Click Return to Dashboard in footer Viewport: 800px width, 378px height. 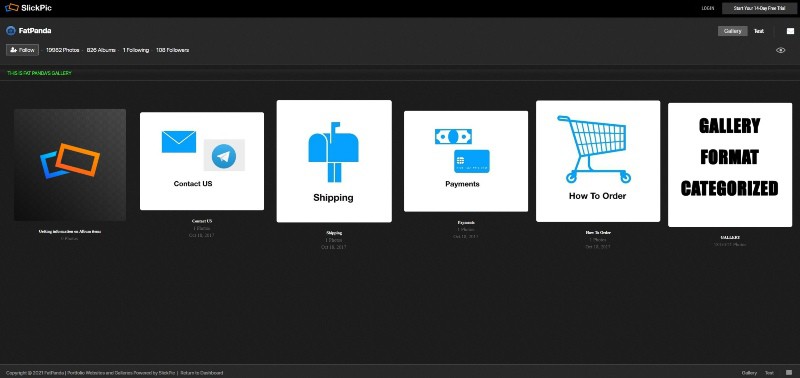(x=202, y=373)
